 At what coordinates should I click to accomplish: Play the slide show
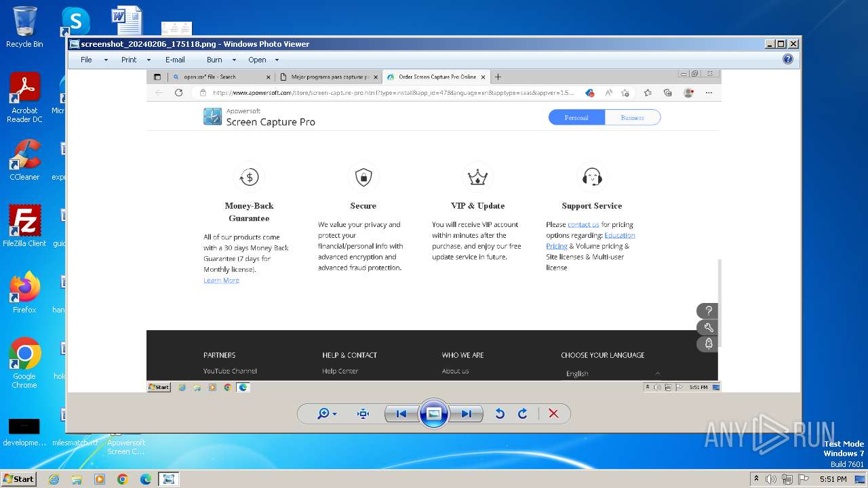434,413
